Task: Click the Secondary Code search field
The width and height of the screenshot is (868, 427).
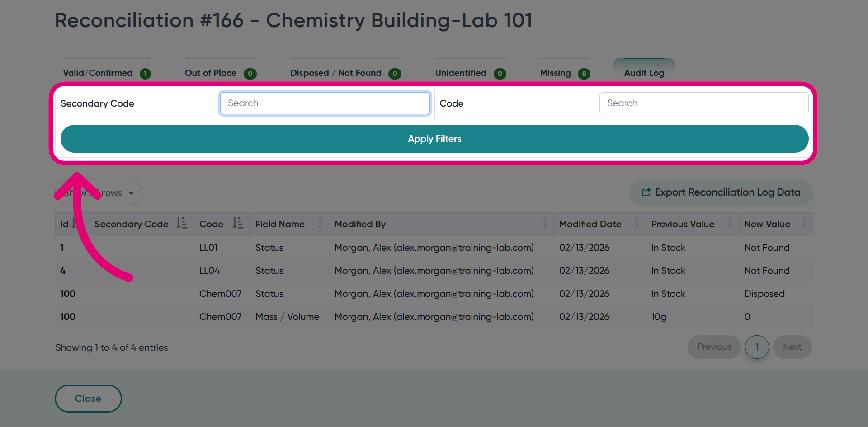Action: (x=325, y=103)
